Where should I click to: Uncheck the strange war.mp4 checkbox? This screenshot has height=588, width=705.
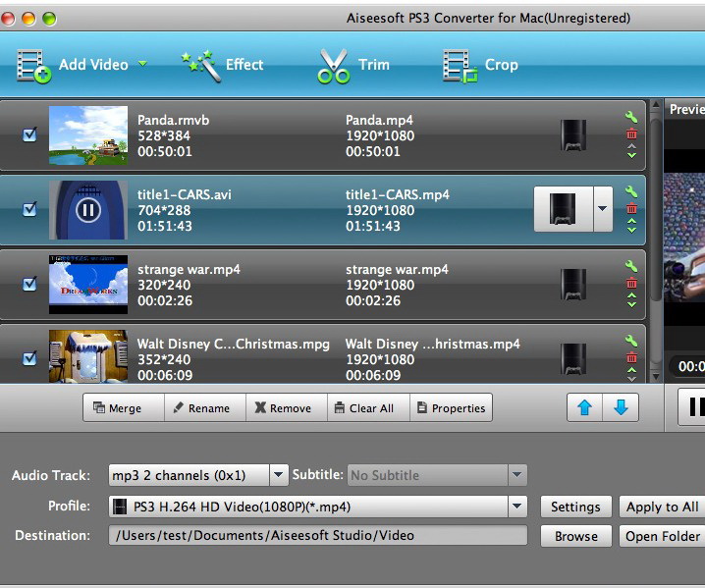pyautogui.click(x=29, y=284)
